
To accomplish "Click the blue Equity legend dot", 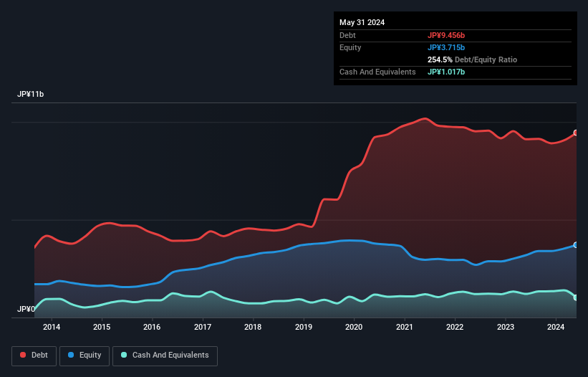I will 71,355.
